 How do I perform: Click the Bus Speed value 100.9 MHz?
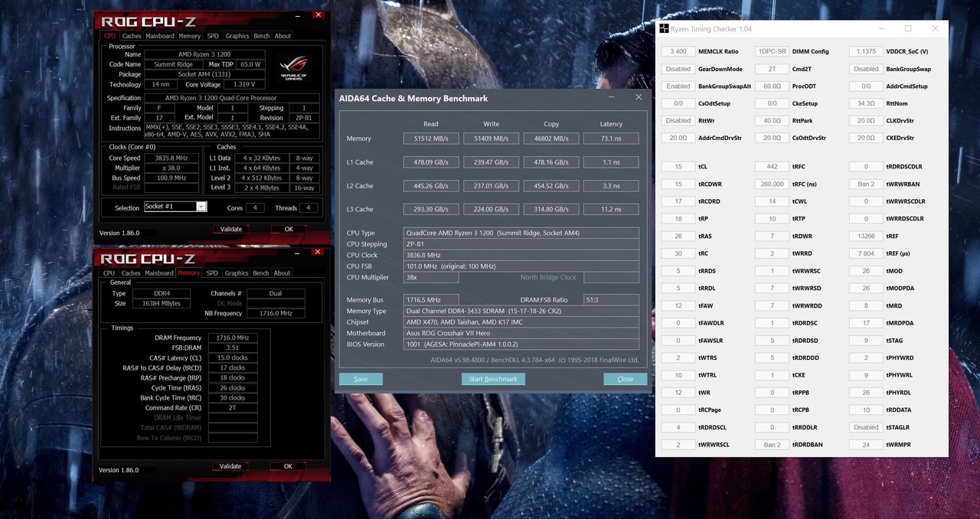[171, 178]
